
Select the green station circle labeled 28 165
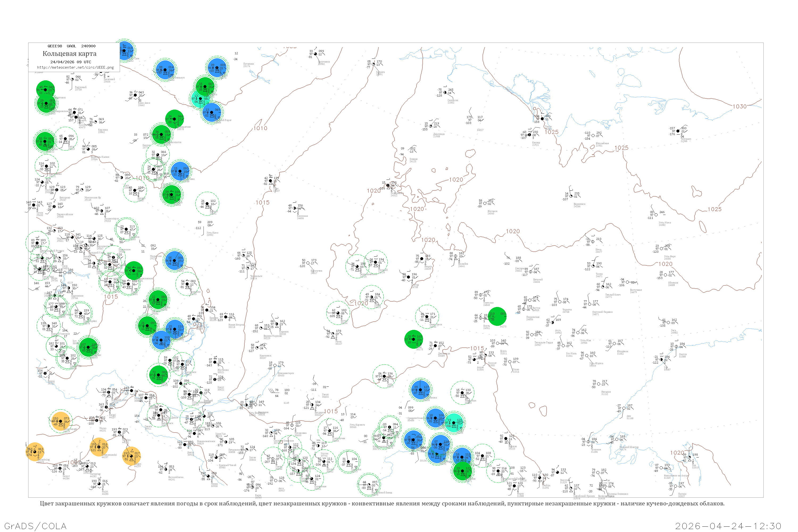(414, 339)
